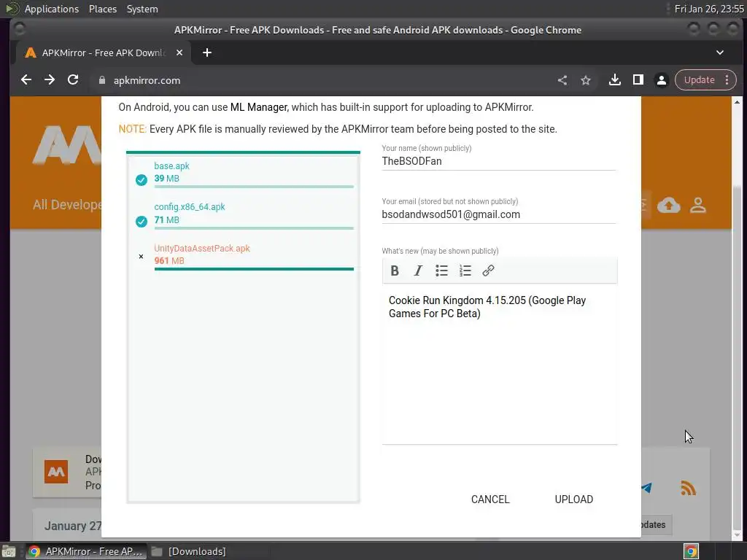Viewport: 747px width, 560px height.
Task: Switch to APKMirror window in taskbar
Action: point(86,551)
